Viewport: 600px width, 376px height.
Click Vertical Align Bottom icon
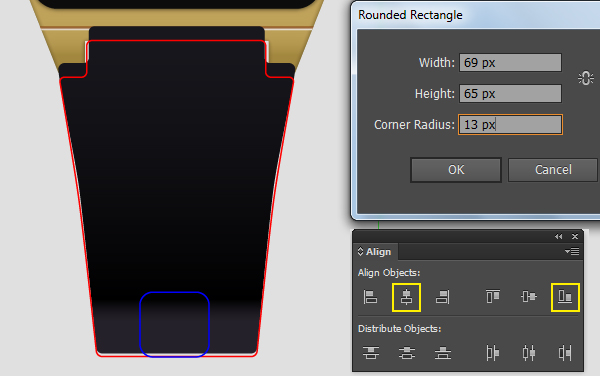565,296
